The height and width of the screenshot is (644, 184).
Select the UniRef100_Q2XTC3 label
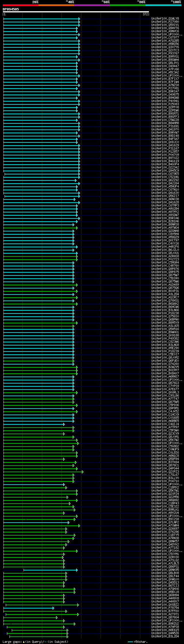click(165, 50)
